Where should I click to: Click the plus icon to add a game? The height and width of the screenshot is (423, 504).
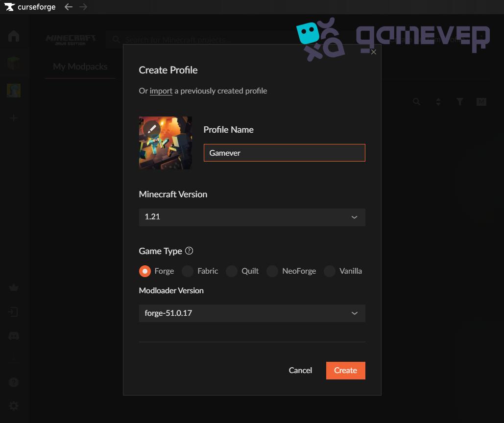(13, 117)
